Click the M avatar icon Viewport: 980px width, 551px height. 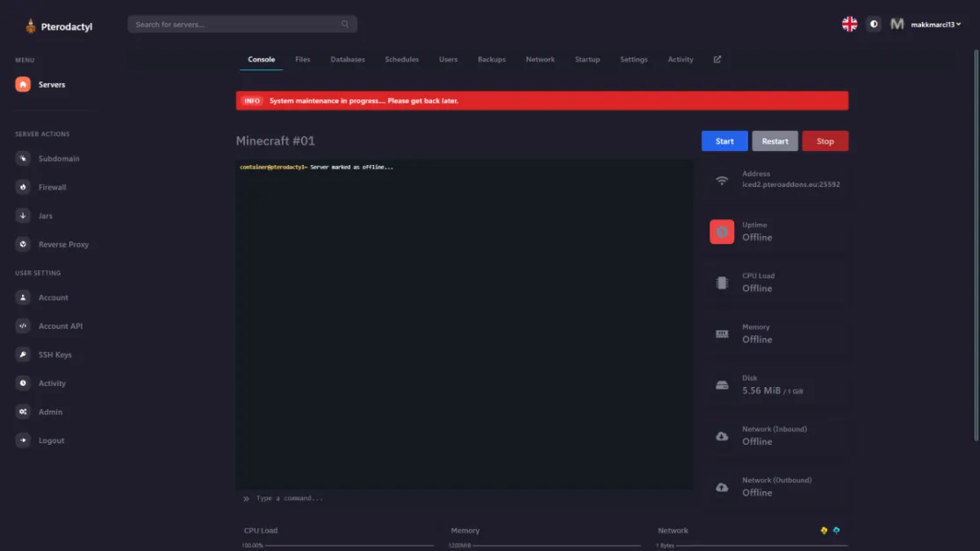point(897,25)
